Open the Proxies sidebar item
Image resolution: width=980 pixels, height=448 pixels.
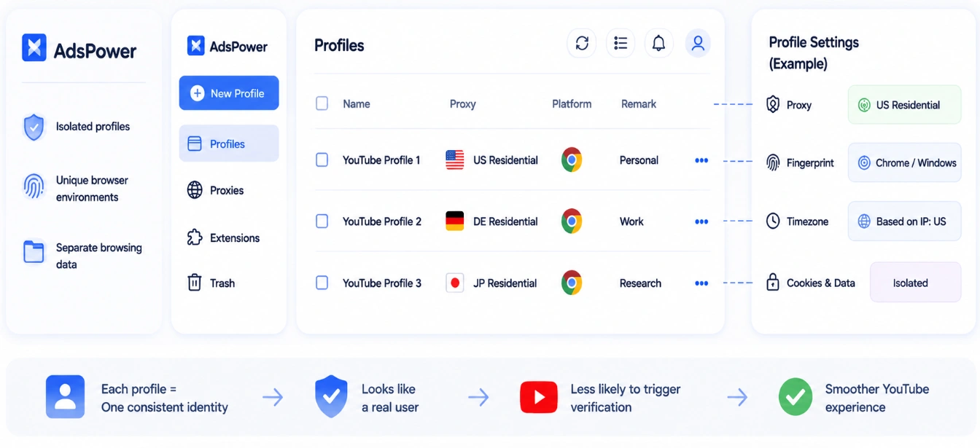click(216, 190)
